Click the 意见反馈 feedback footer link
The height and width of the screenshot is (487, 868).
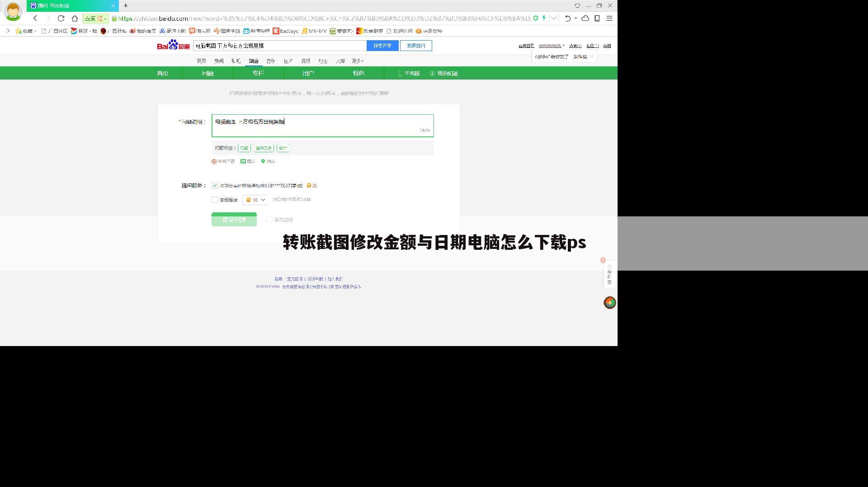pos(295,279)
